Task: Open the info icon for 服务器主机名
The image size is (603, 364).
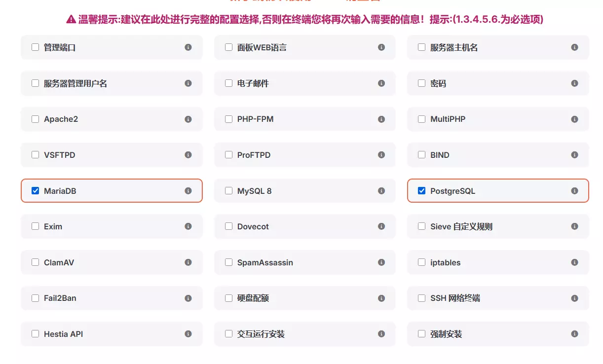Action: (x=574, y=47)
